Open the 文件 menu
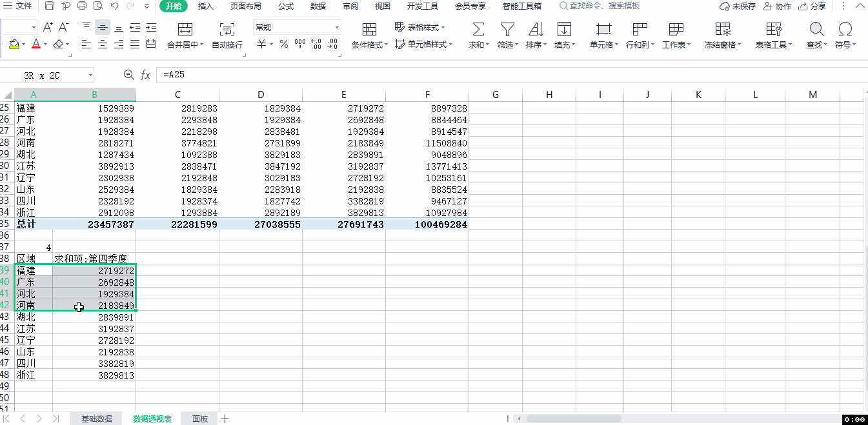The height and width of the screenshot is (425, 868). (19, 6)
